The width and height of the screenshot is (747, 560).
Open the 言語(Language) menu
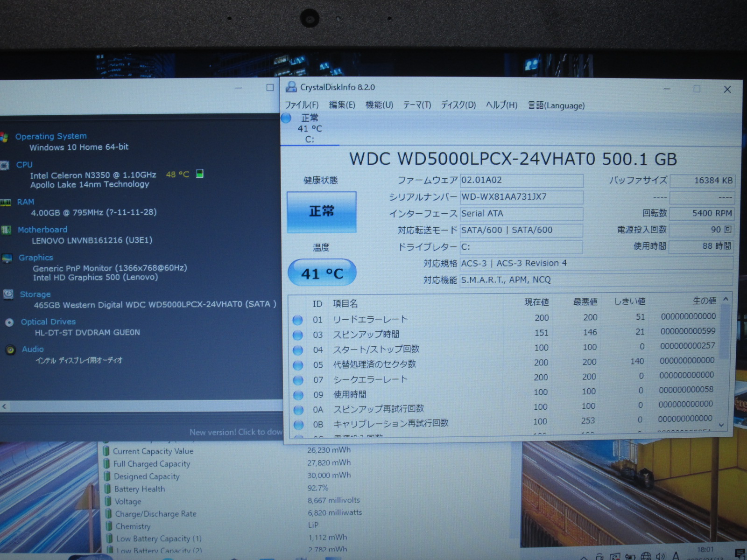click(x=556, y=105)
